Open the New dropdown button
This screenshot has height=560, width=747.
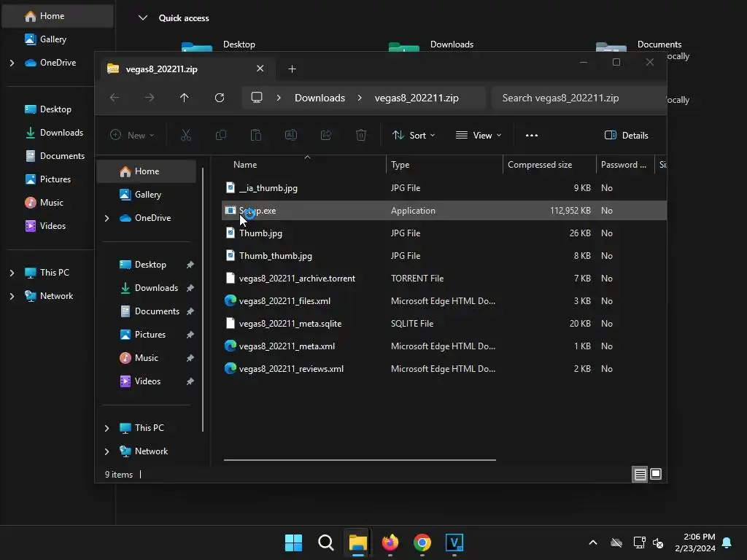133,135
